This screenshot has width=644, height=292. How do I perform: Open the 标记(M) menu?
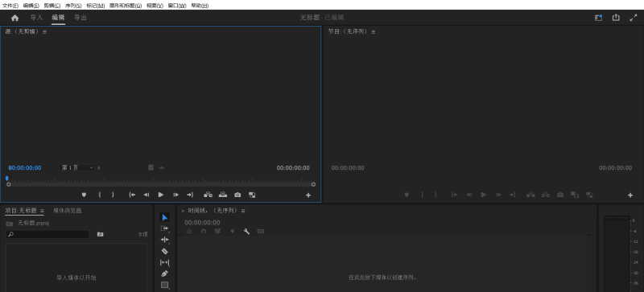pyautogui.click(x=95, y=6)
